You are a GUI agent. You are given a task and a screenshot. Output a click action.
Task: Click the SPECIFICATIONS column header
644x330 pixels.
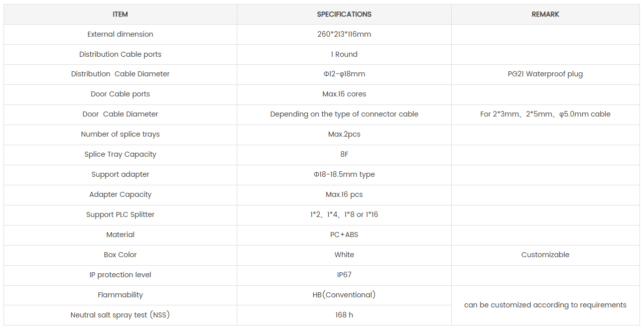coord(344,14)
